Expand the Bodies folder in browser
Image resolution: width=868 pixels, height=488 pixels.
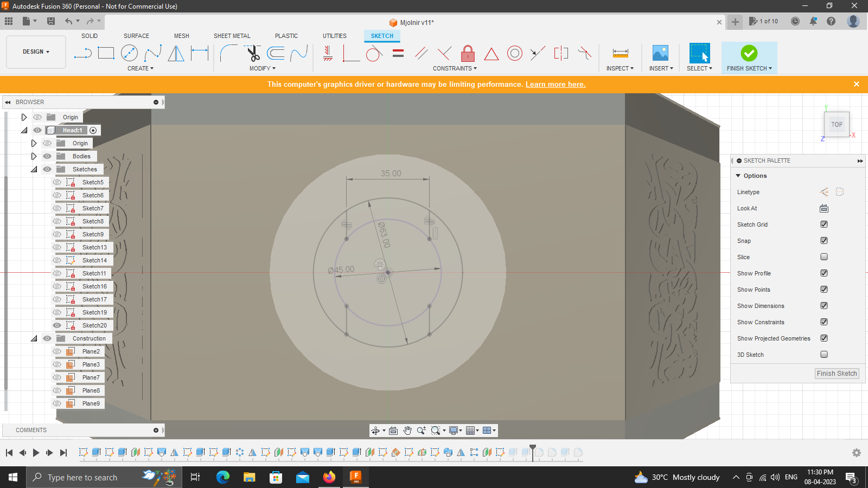34,156
